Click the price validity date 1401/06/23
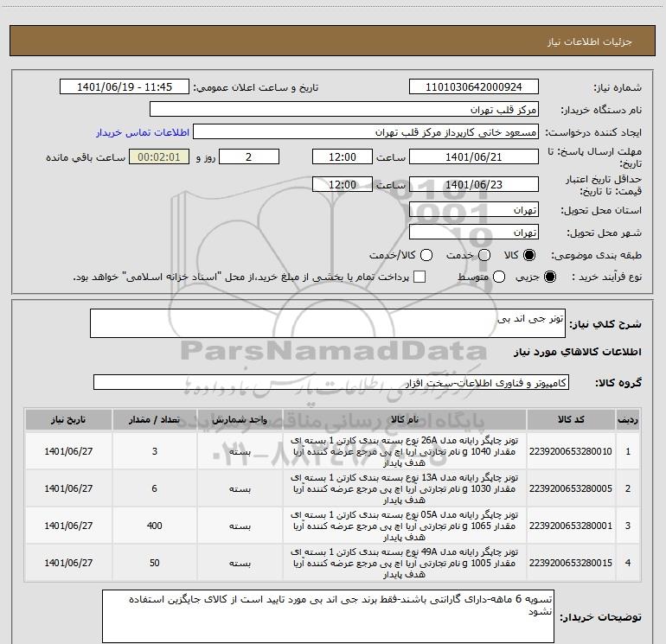666x644 pixels. click(x=474, y=185)
